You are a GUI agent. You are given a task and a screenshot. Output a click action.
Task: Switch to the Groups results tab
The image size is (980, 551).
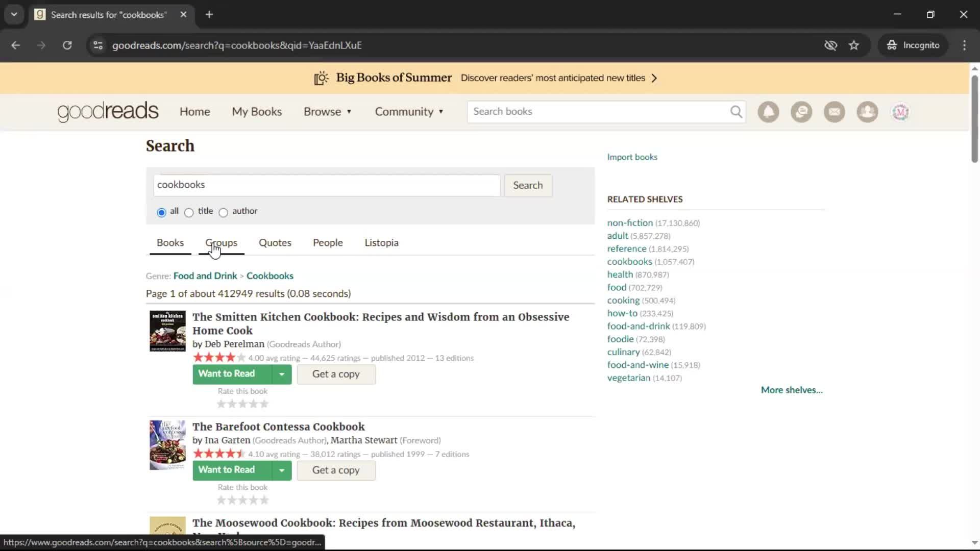tap(221, 243)
